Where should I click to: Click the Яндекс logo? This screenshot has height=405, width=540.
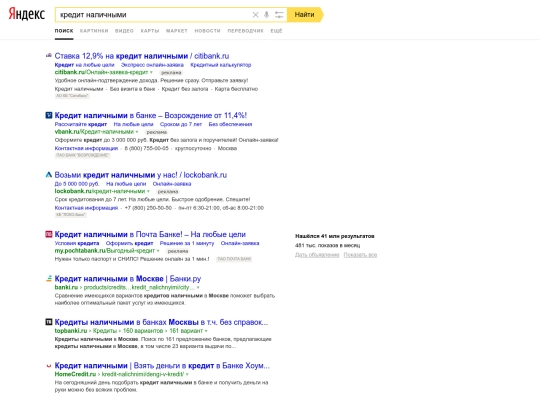[x=27, y=14]
